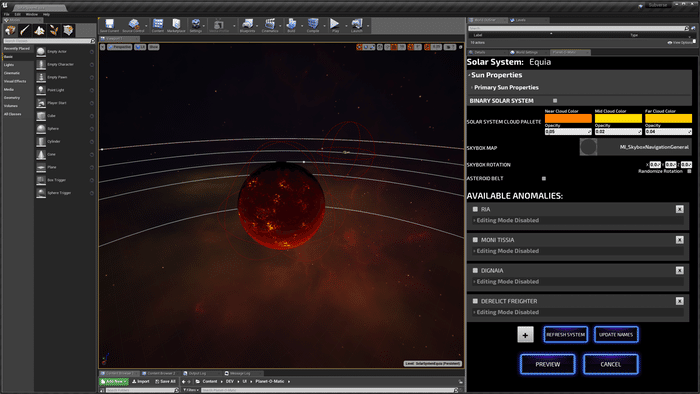Click the Save Current toolbar icon

point(109,24)
